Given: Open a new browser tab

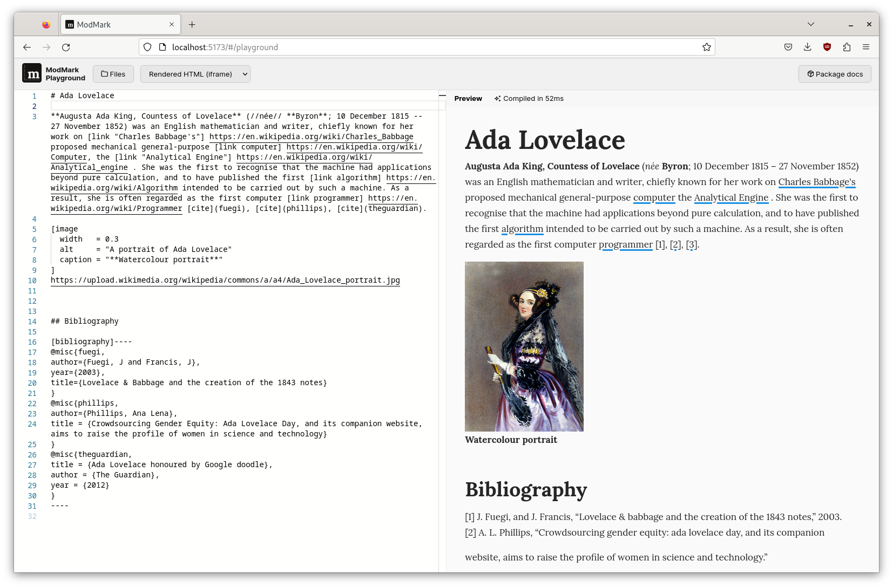Looking at the screenshot, I should [192, 24].
